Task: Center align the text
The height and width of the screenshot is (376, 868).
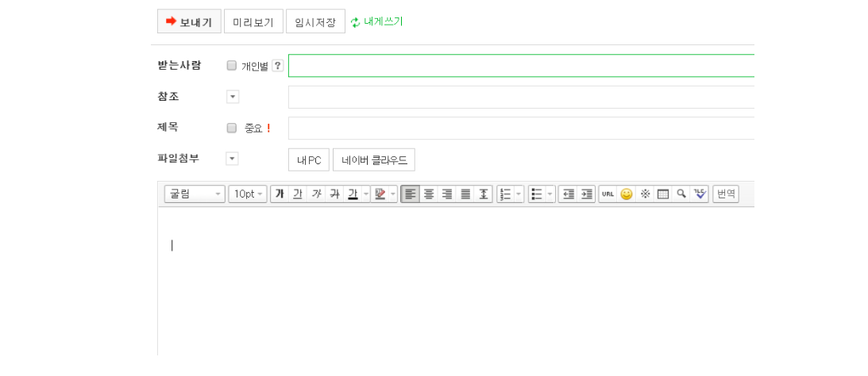Action: click(429, 194)
